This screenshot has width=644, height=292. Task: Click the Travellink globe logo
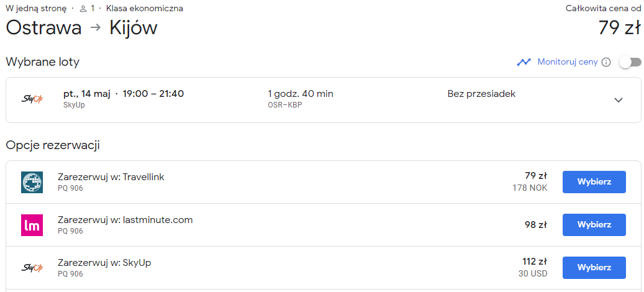[x=32, y=182]
